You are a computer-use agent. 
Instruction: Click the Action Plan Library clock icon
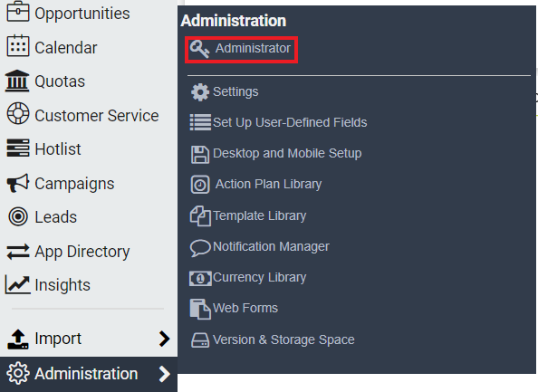200,185
